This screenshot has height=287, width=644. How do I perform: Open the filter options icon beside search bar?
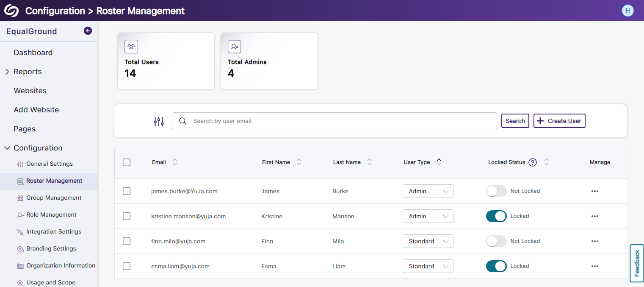[x=159, y=121]
